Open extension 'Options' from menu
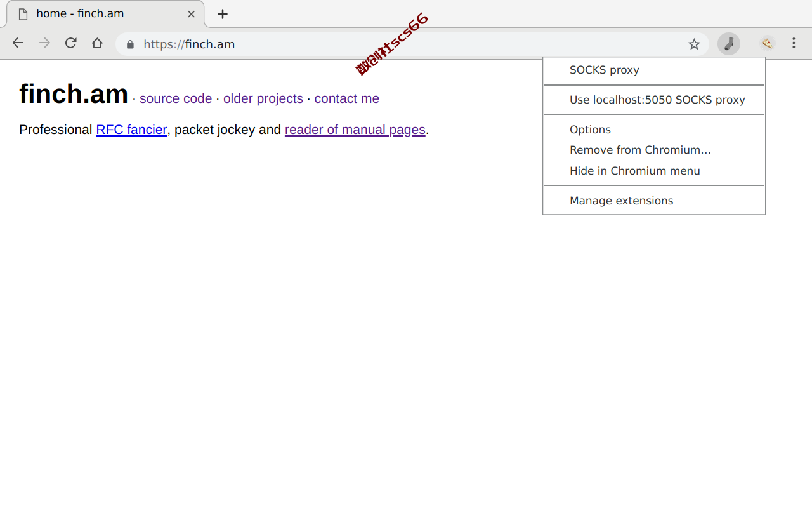The width and height of the screenshot is (812, 508). click(654, 130)
